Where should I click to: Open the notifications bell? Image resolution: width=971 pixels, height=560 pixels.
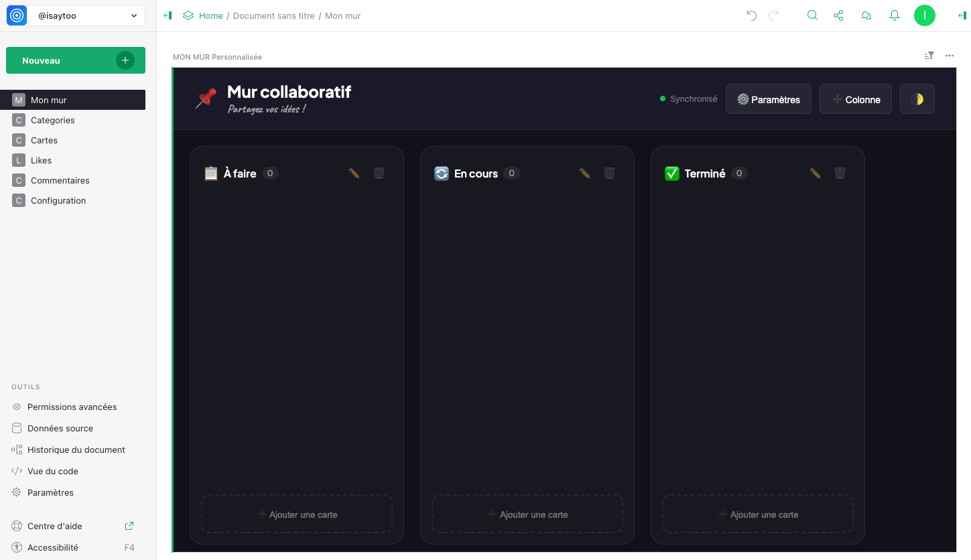pyautogui.click(x=894, y=15)
